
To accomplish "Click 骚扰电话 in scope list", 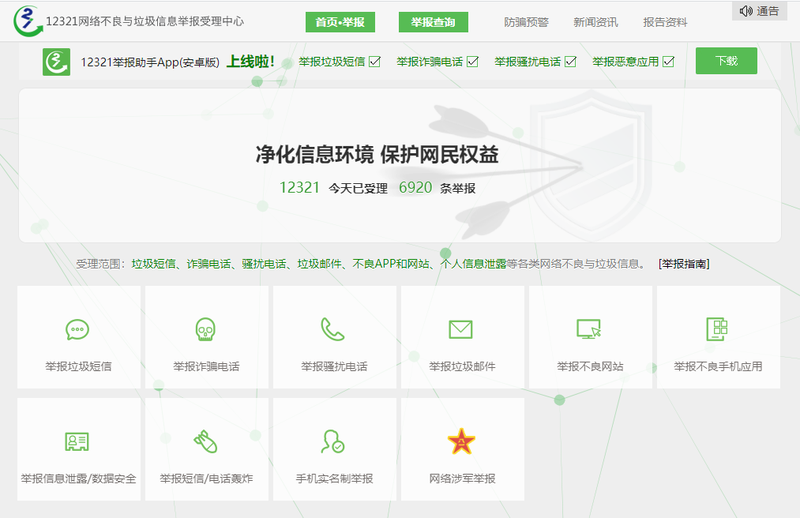I will click(264, 264).
